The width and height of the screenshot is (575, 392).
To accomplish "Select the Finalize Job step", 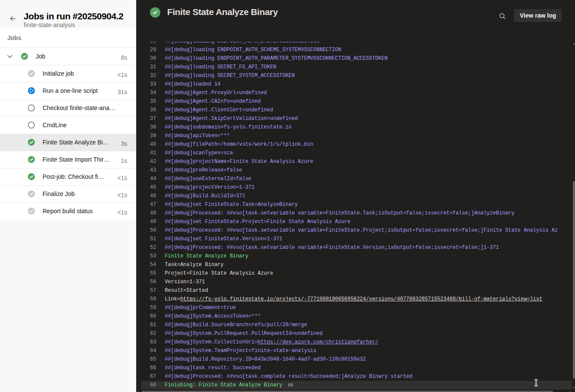I will coord(68,194).
